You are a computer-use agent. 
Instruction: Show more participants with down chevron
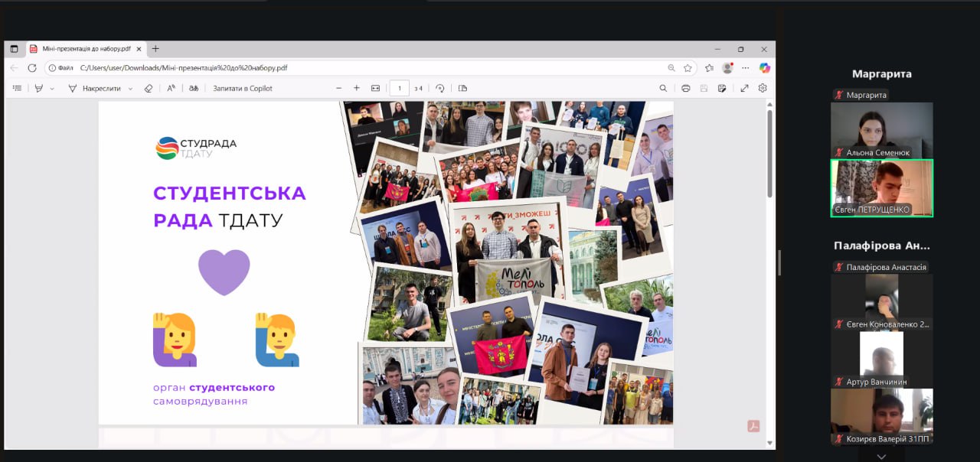pyautogui.click(x=881, y=456)
